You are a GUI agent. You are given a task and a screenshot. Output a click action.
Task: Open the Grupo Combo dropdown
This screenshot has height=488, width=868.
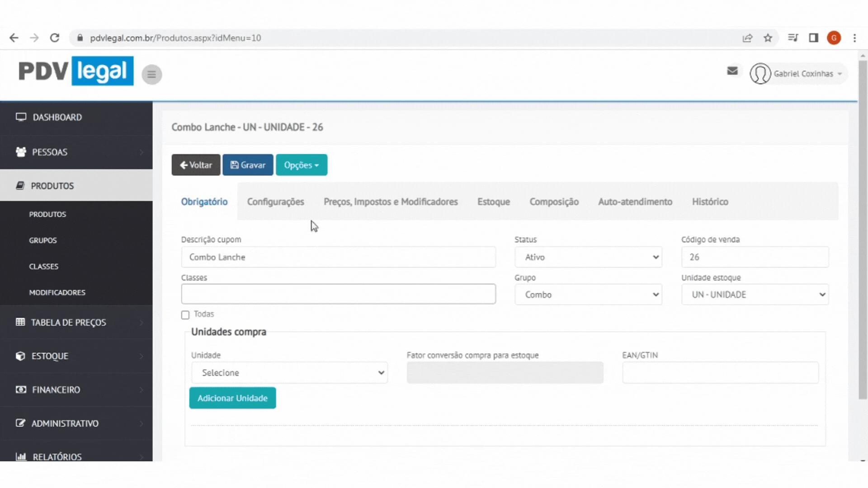[x=588, y=295]
